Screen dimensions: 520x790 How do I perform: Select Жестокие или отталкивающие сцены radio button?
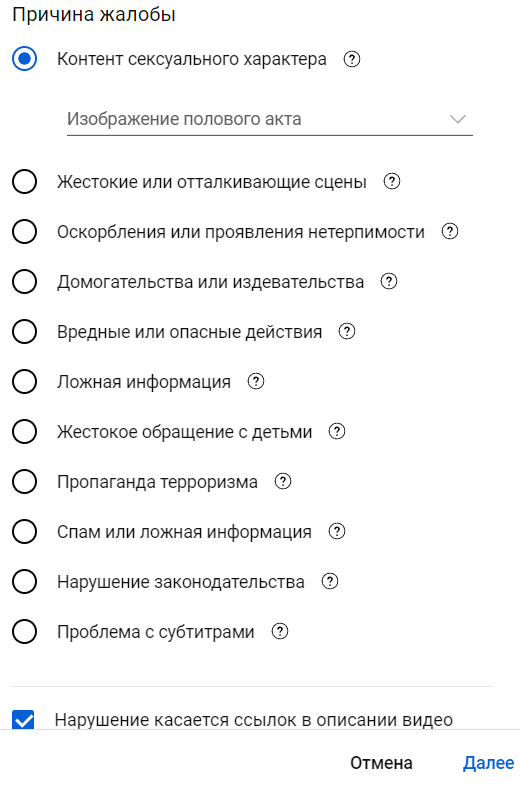click(x=25, y=181)
